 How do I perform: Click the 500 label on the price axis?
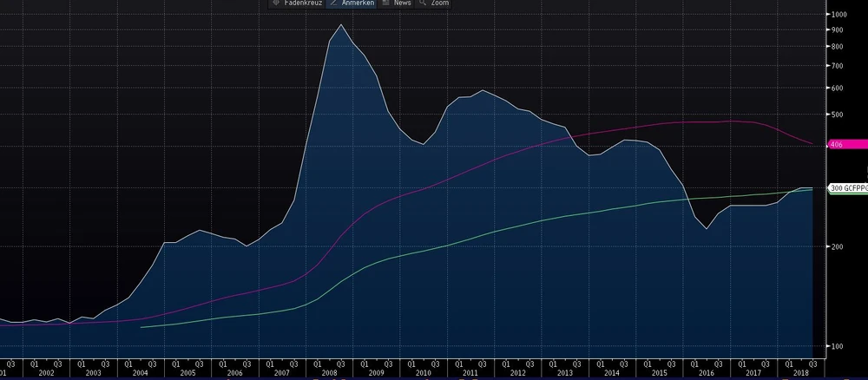click(x=838, y=115)
